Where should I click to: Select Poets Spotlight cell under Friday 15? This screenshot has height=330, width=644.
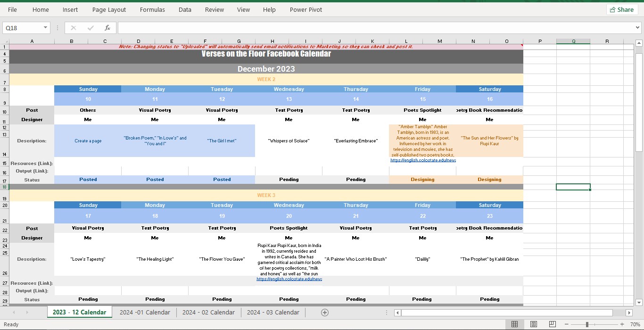click(422, 110)
